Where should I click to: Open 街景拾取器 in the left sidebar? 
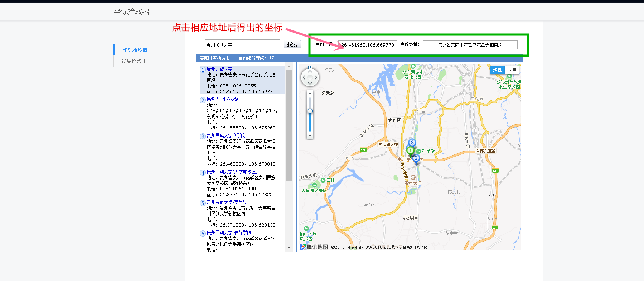click(134, 61)
